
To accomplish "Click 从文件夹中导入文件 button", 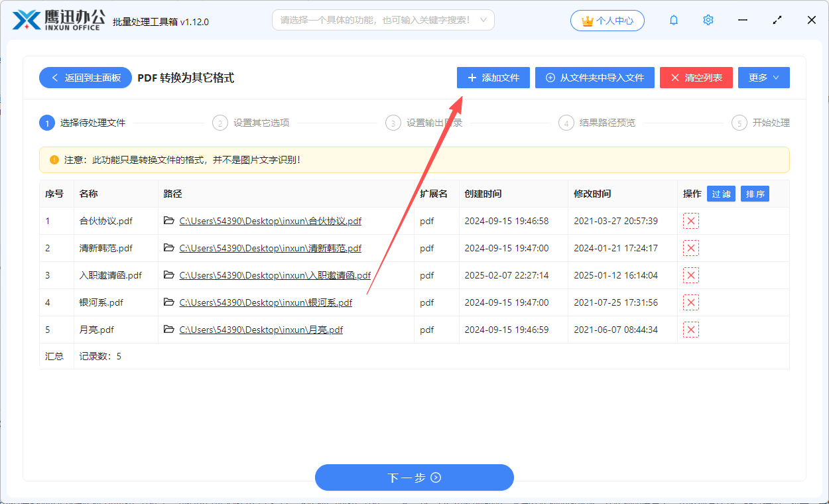I will (595, 78).
